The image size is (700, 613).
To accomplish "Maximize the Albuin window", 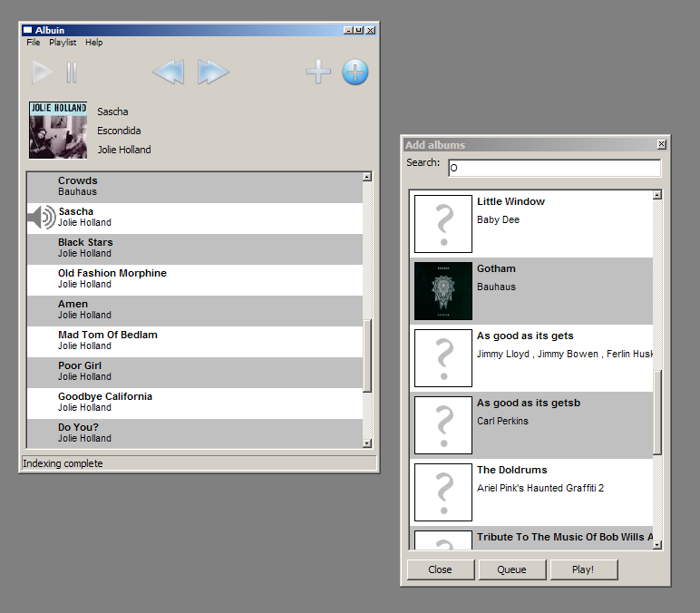I will coord(358,30).
